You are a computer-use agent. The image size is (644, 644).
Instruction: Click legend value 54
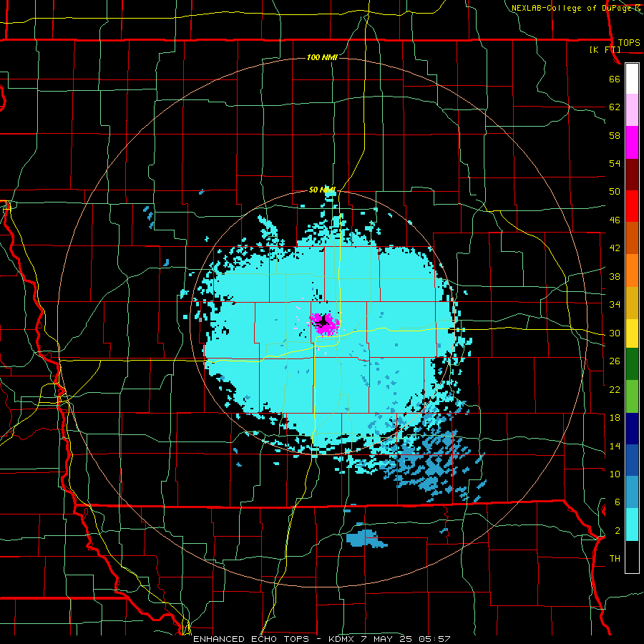(x=615, y=163)
